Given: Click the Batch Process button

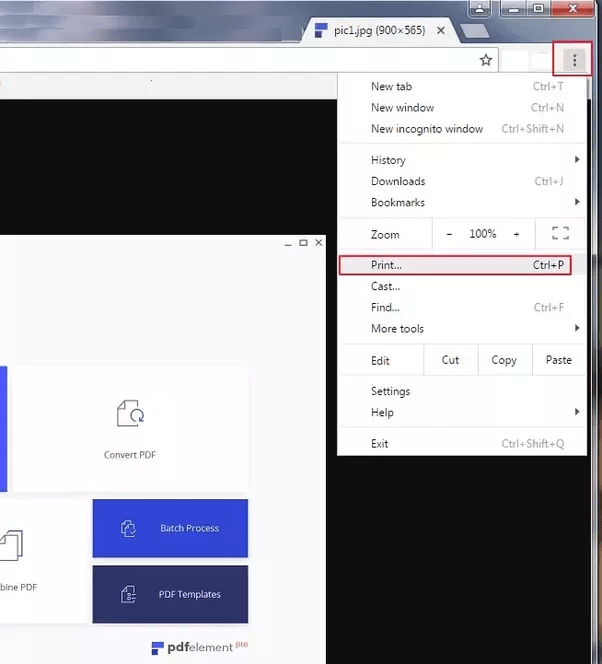Looking at the screenshot, I should pos(170,528).
